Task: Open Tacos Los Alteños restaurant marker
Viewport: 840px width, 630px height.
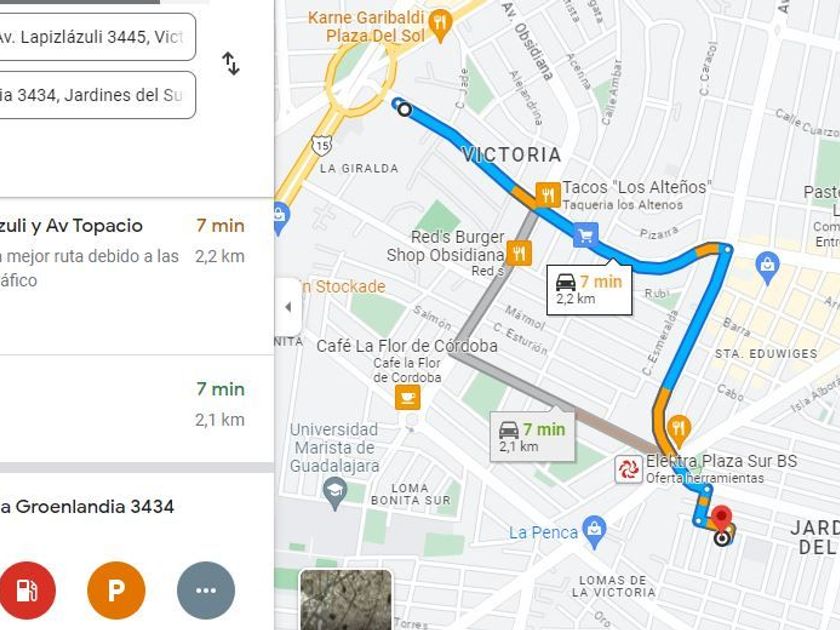Action: [x=548, y=195]
